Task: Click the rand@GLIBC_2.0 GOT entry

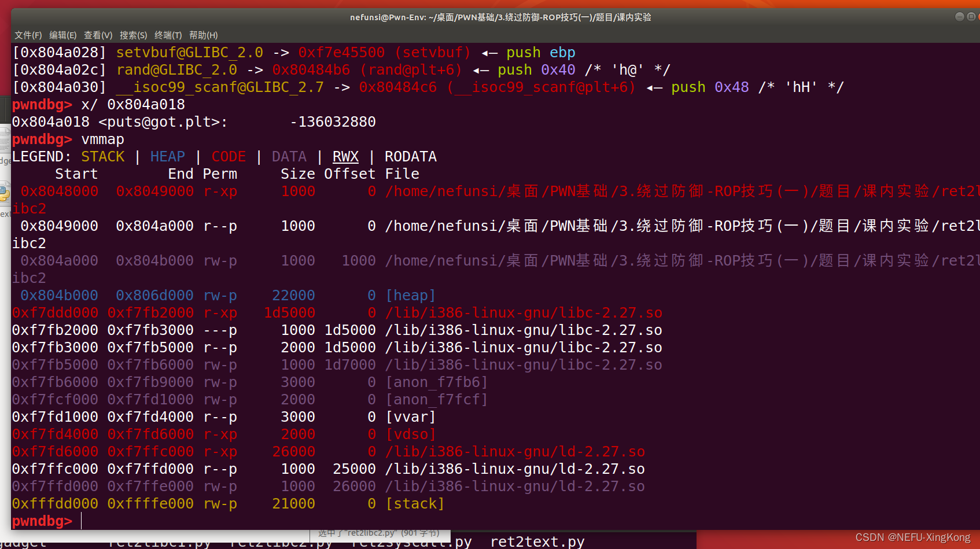Action: point(176,70)
